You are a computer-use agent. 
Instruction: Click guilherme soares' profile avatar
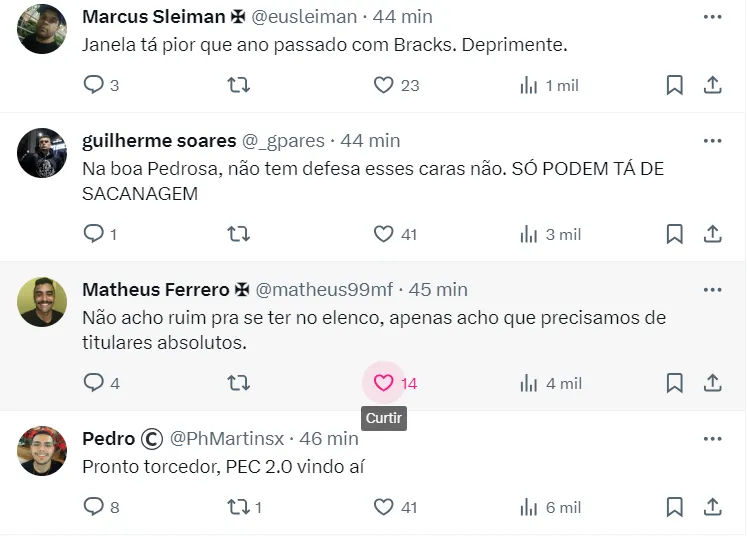pyautogui.click(x=42, y=153)
